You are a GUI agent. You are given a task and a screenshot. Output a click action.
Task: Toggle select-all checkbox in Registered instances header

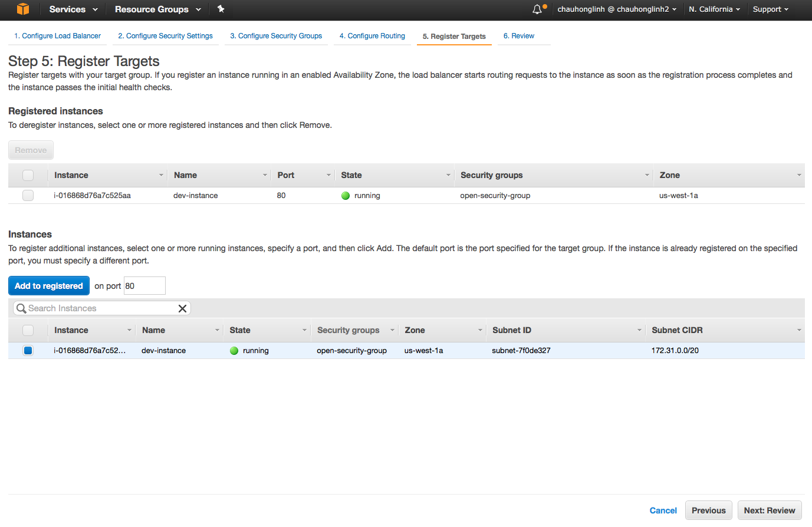[28, 175]
